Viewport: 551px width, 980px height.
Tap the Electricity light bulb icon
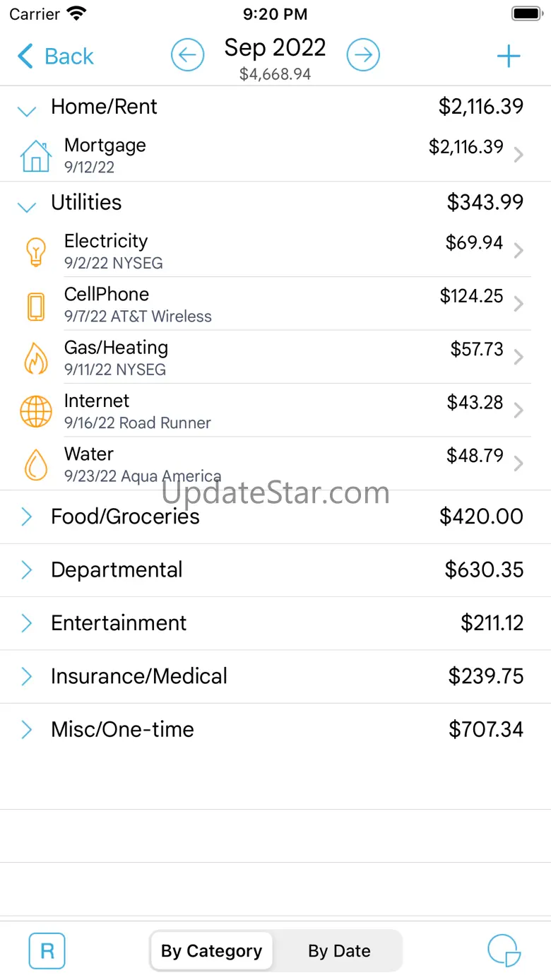click(x=35, y=252)
